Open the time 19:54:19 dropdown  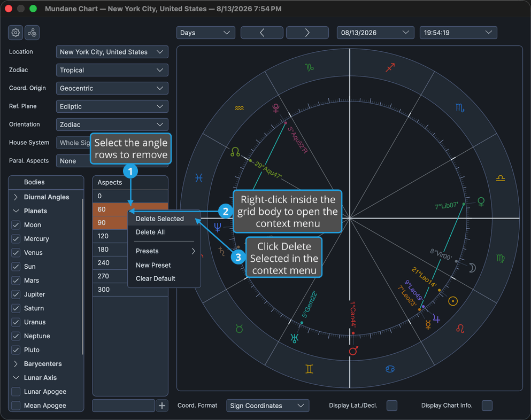(458, 33)
